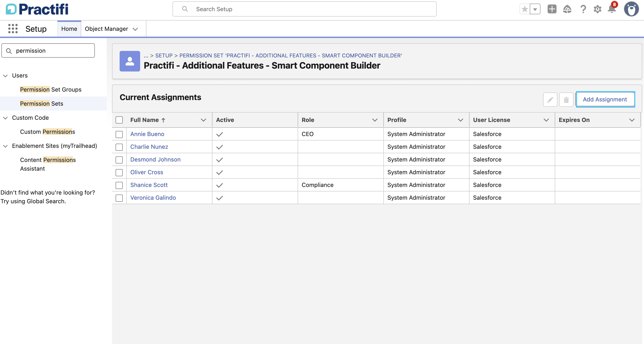Open the Full Name column menu chevron
The width and height of the screenshot is (644, 344).
[203, 120]
